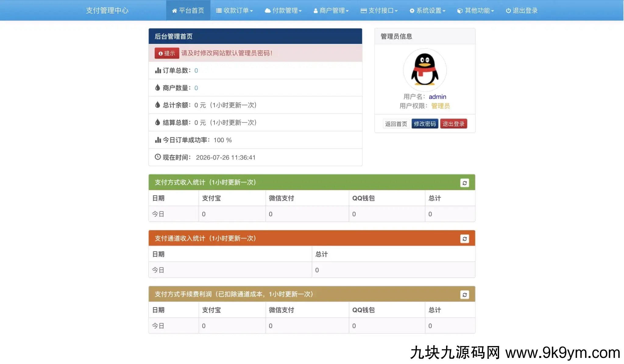Image resolution: width=624 pixels, height=364 pixels.
Task: Click the 返回首页 button
Action: (x=396, y=124)
